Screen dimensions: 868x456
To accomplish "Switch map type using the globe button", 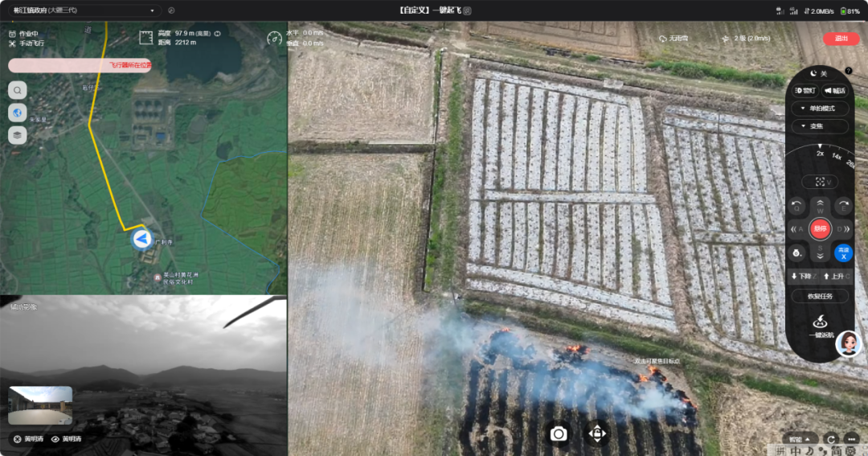I will [x=18, y=113].
